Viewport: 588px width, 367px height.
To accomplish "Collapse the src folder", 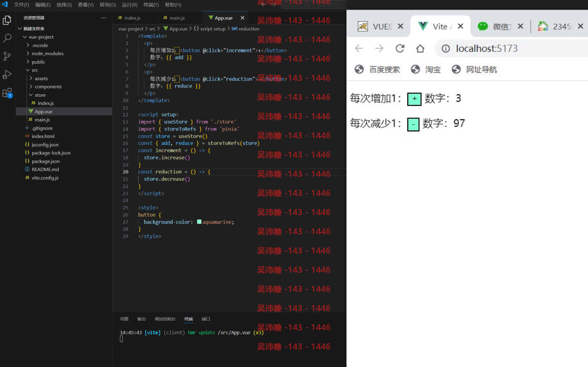I will (64, 70).
